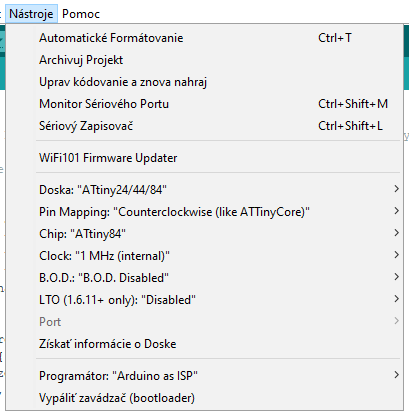Open the Pomoc menu
409x413 pixels.
[81, 14]
